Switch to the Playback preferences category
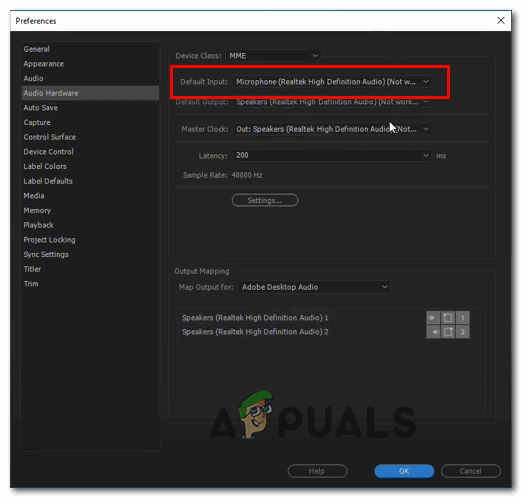The height and width of the screenshot is (499, 523). (x=38, y=225)
